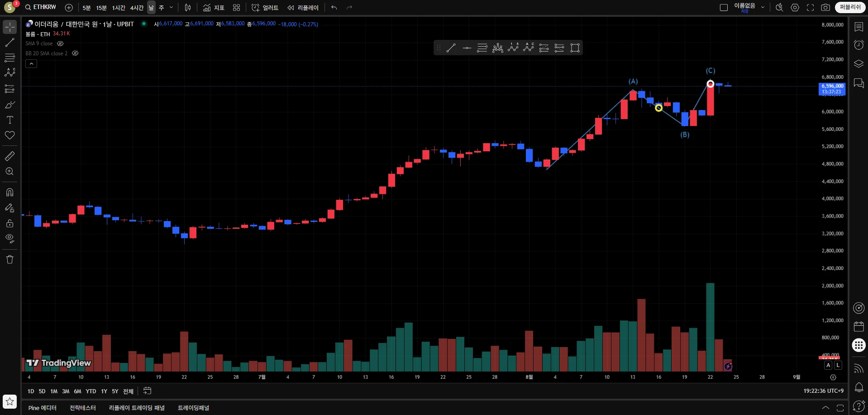Toggle magnet mode for drawings
This screenshot has height=415, width=868.
tap(10, 192)
